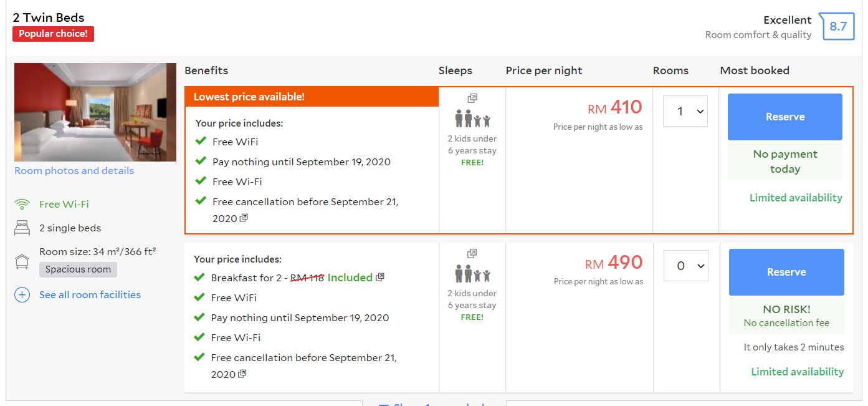
Task: Open rooms dropdown showing 0
Action: [x=686, y=266]
